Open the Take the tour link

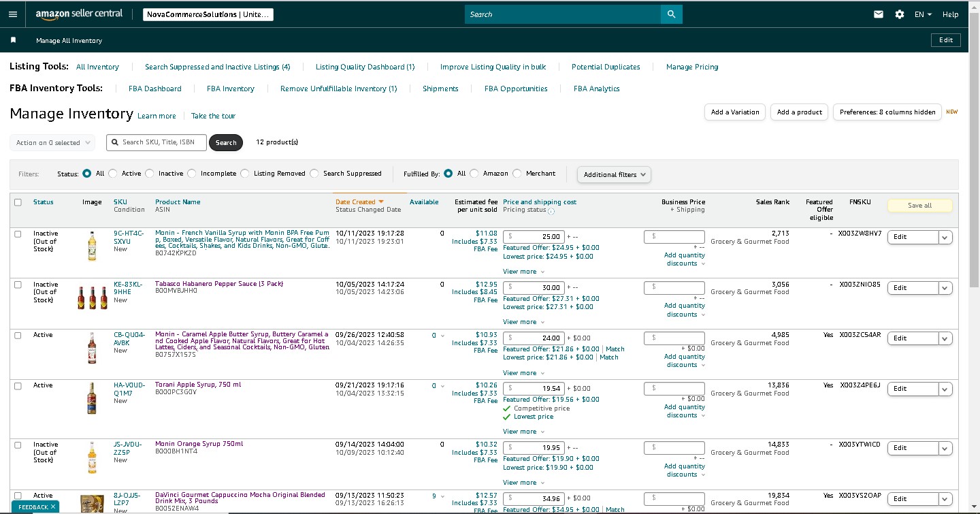213,116
